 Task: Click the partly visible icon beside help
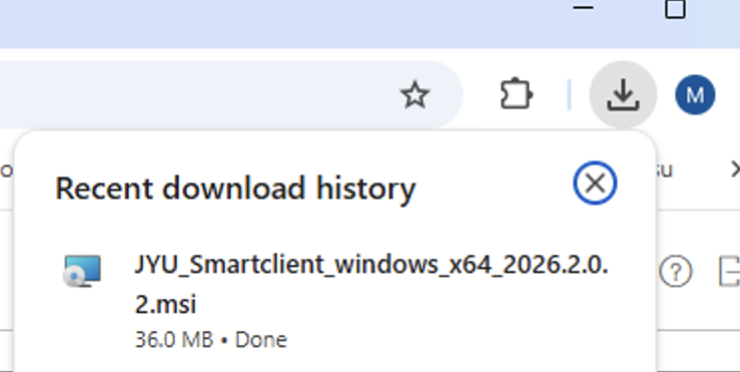729,271
